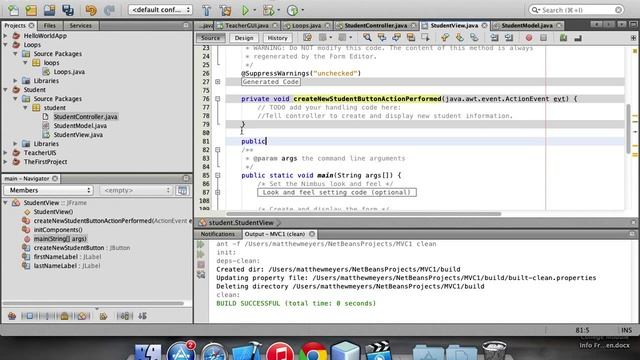Click the green Comment icon in editor toolbar
The width and height of the screenshot is (640, 360).
563,38
